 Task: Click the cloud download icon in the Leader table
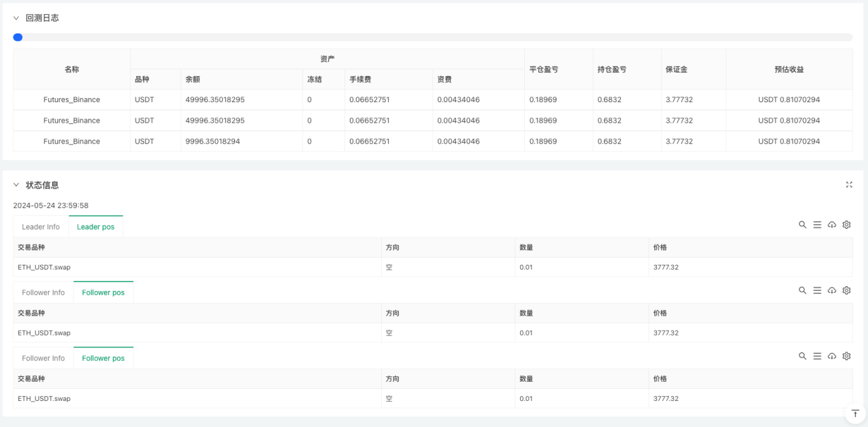click(832, 225)
